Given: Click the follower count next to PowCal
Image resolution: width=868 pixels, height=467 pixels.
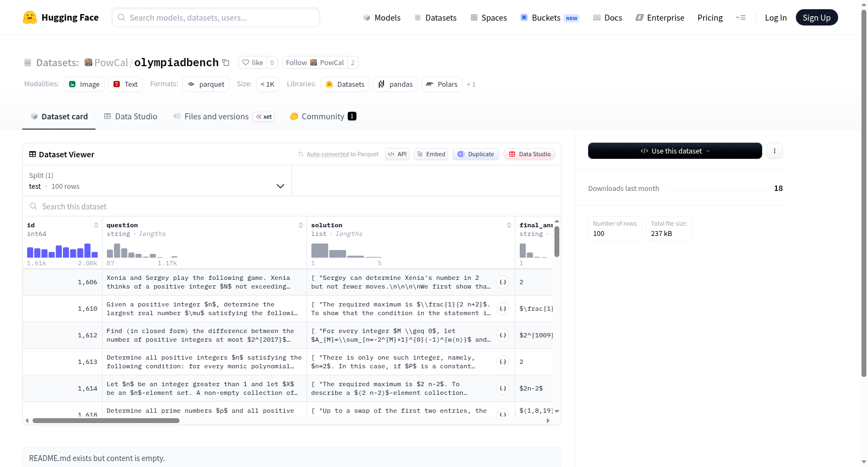Looking at the screenshot, I should pos(353,63).
